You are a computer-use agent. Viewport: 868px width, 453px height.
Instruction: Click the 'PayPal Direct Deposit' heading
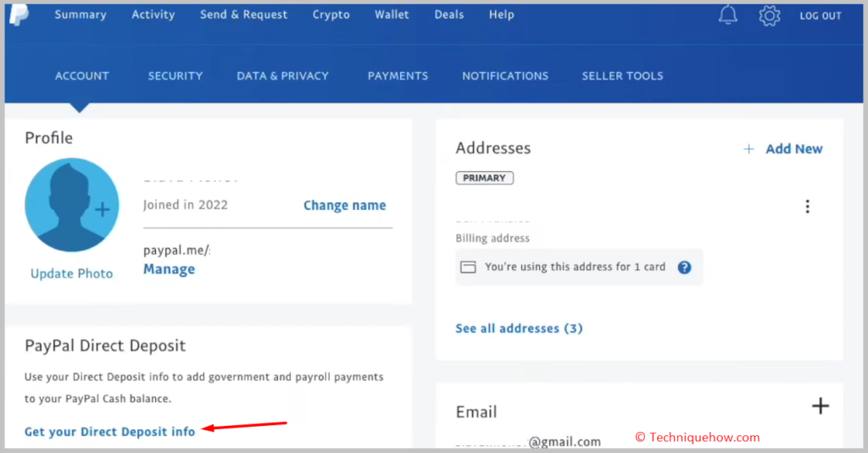click(105, 345)
